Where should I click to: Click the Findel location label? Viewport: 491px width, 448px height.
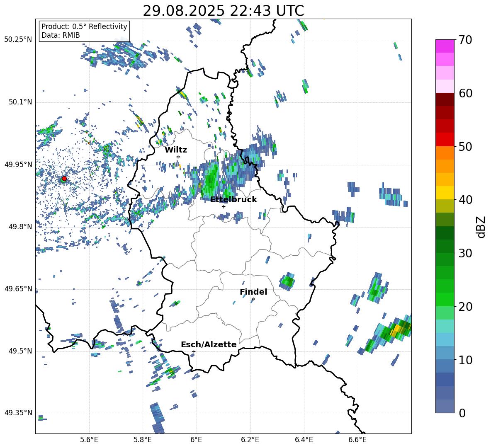coord(253,292)
